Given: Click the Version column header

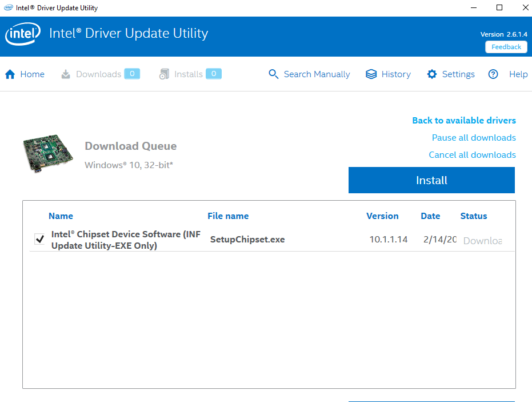Looking at the screenshot, I should (382, 216).
